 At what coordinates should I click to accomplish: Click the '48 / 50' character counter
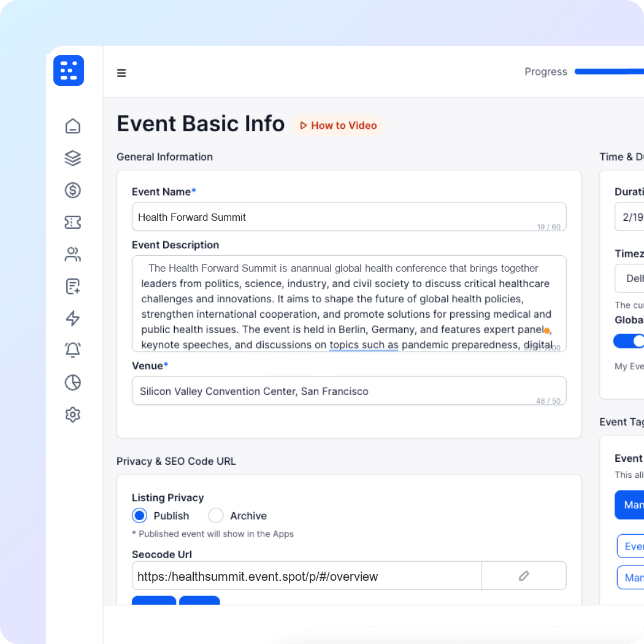[x=548, y=401]
